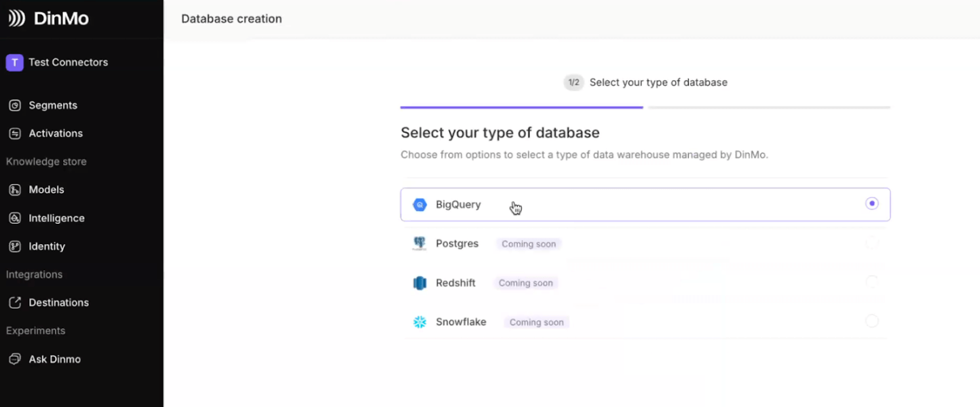Viewport: 980px width, 407px height.
Task: Choose the BigQuery database option
Action: click(645, 205)
